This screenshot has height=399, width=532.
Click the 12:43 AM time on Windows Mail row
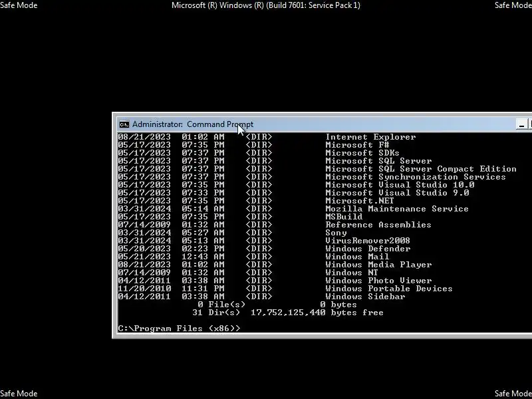203,257
